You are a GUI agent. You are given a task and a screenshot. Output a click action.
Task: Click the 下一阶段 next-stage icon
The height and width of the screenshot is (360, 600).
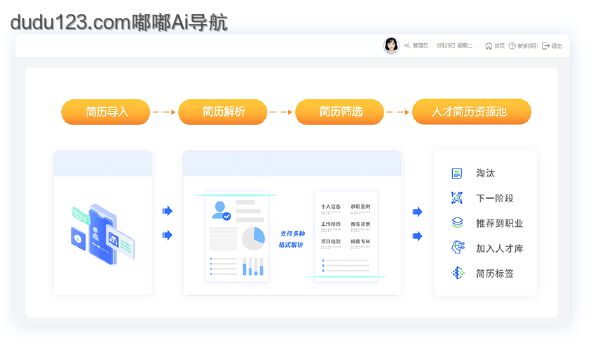click(457, 198)
